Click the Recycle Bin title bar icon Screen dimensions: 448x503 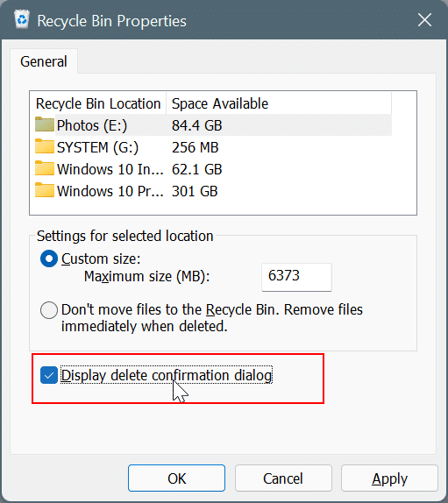pos(22,19)
